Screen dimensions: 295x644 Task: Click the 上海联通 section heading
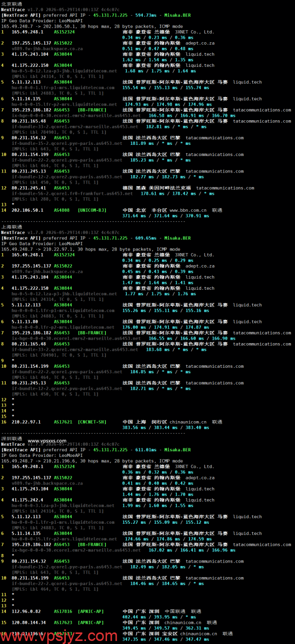11,227
